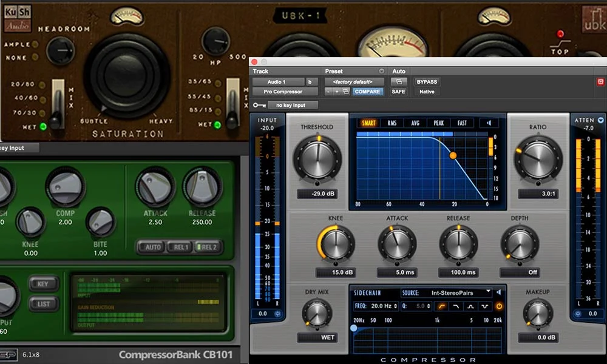
Task: Select the high-pass sidechain filter icon
Action: 441,306
